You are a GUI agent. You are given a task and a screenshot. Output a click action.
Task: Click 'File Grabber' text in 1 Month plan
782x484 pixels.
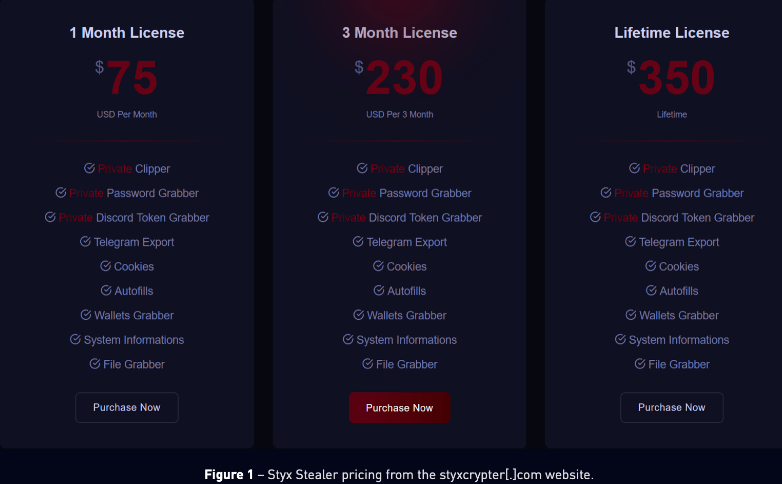pyautogui.click(x=134, y=364)
